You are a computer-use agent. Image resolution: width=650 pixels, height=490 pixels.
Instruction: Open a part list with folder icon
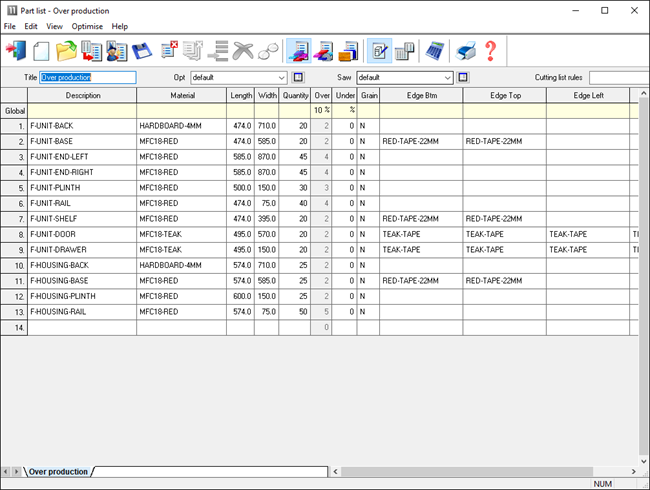[67, 50]
